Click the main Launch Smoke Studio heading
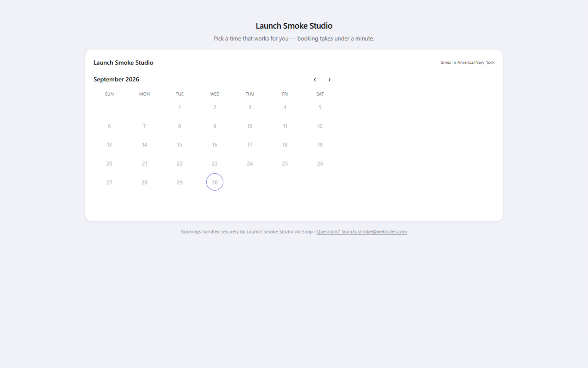 (294, 26)
